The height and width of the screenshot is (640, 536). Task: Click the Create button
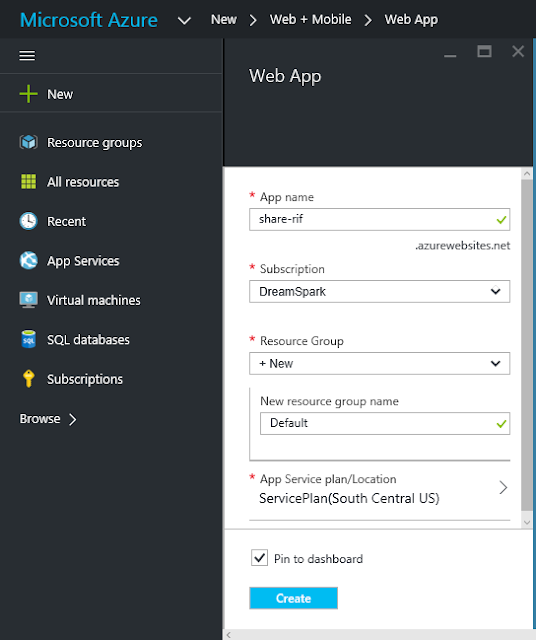294,598
